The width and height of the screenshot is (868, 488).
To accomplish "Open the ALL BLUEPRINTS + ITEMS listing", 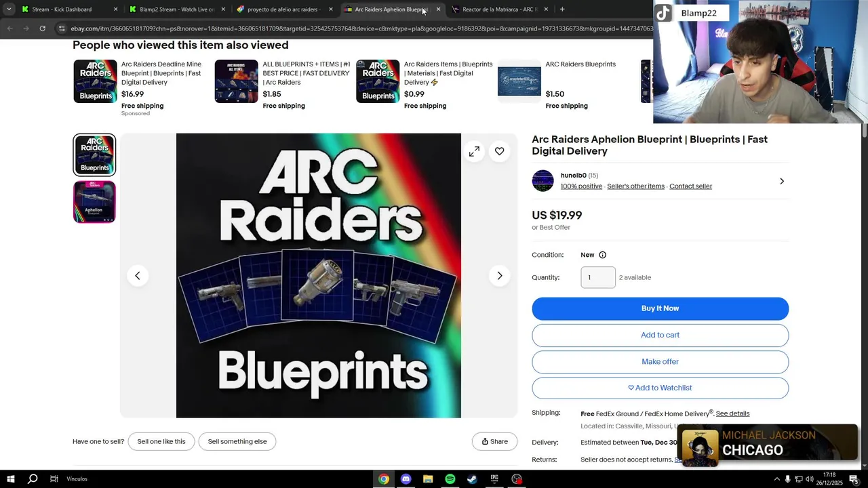I will (307, 73).
